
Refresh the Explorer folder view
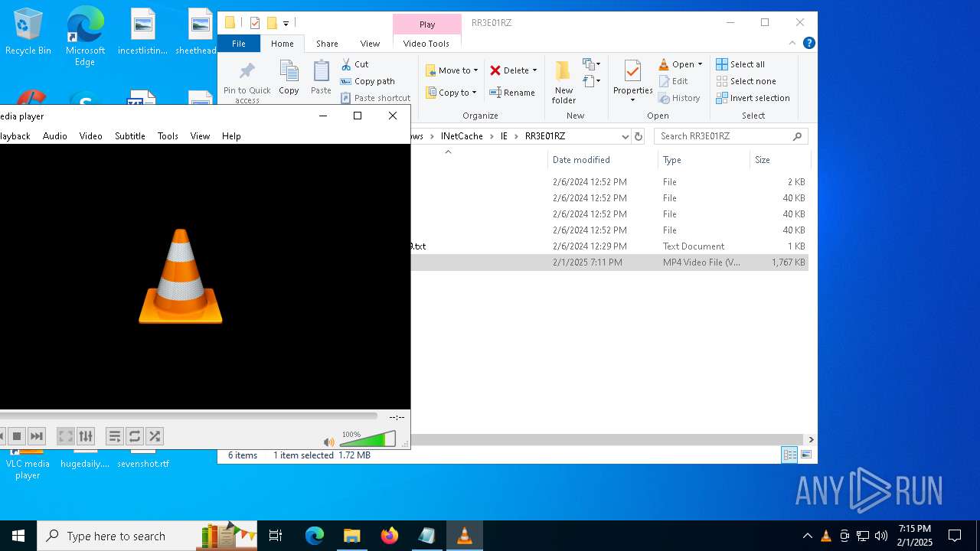[639, 136]
